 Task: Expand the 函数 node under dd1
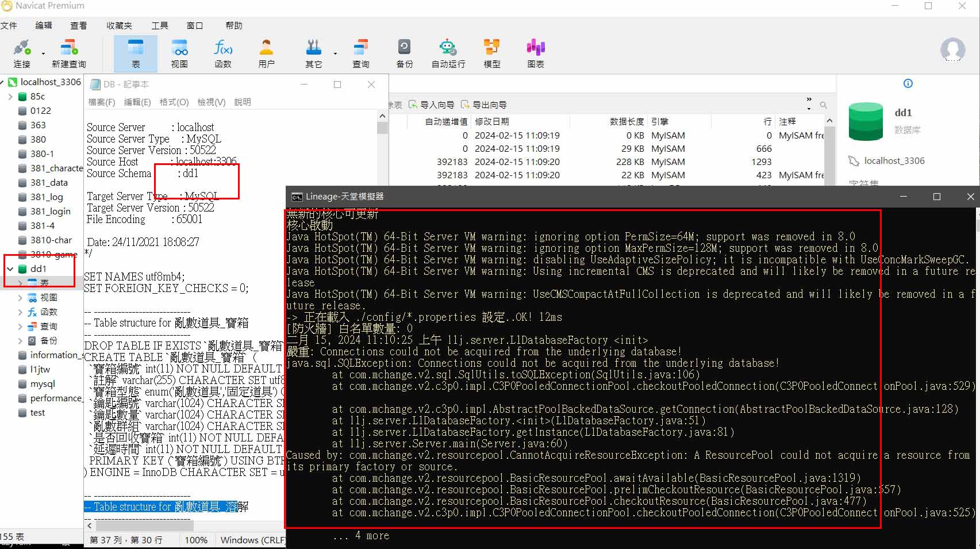[x=20, y=312]
